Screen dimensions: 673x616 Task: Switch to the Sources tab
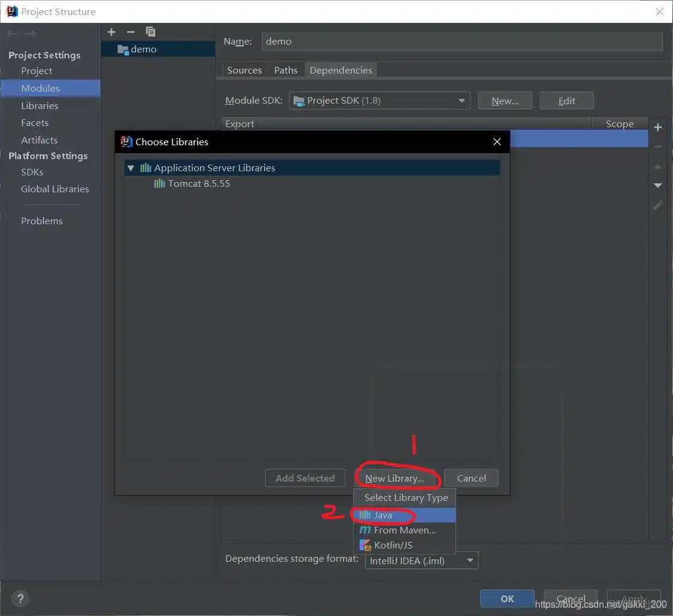pos(244,69)
